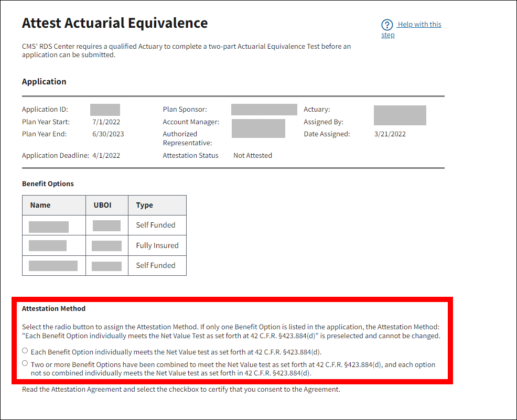
Task: Click the question mark help icon
Action: pos(387,25)
